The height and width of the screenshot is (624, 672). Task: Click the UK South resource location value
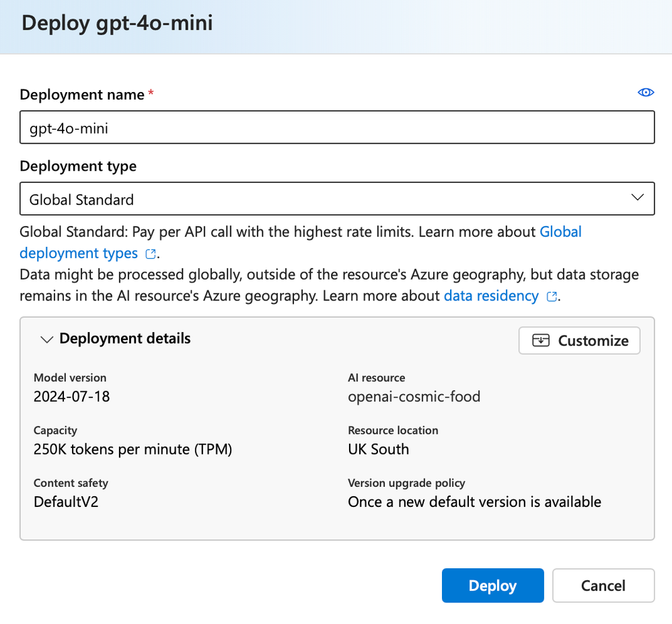pyautogui.click(x=378, y=449)
